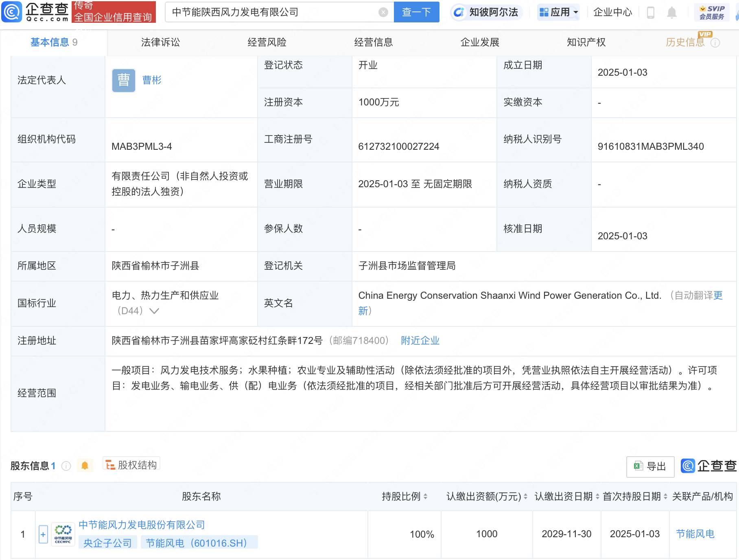Click the 查一下 search button
This screenshot has height=560, width=739.
coord(416,12)
